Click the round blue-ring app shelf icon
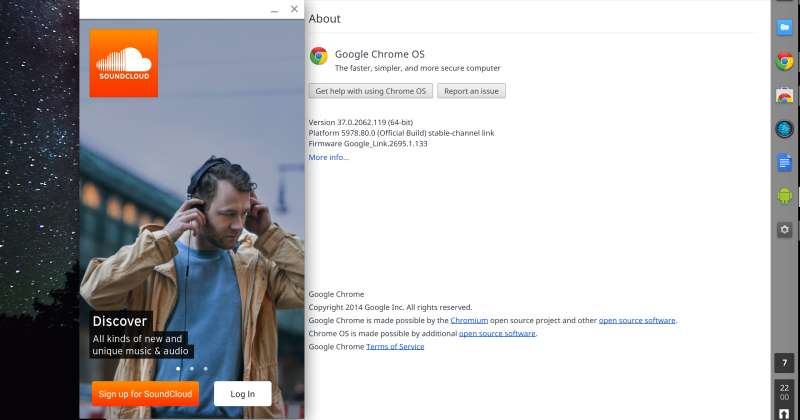 pos(785,129)
